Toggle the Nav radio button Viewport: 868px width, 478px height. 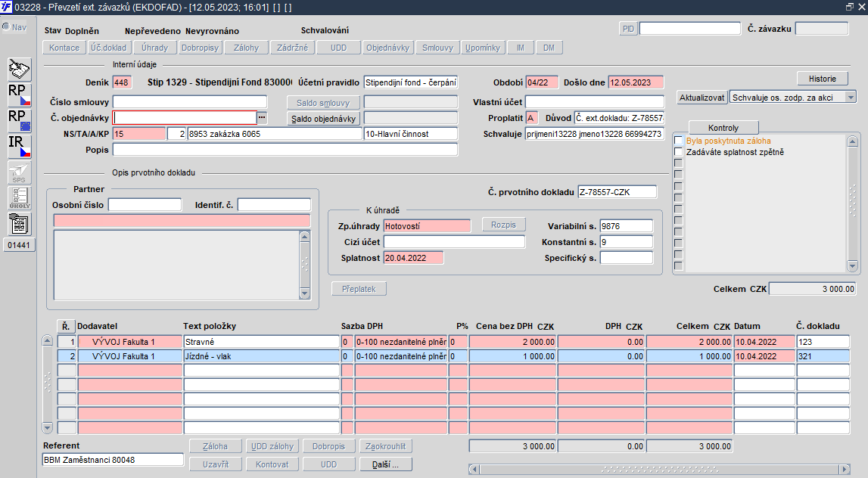coord(7,27)
